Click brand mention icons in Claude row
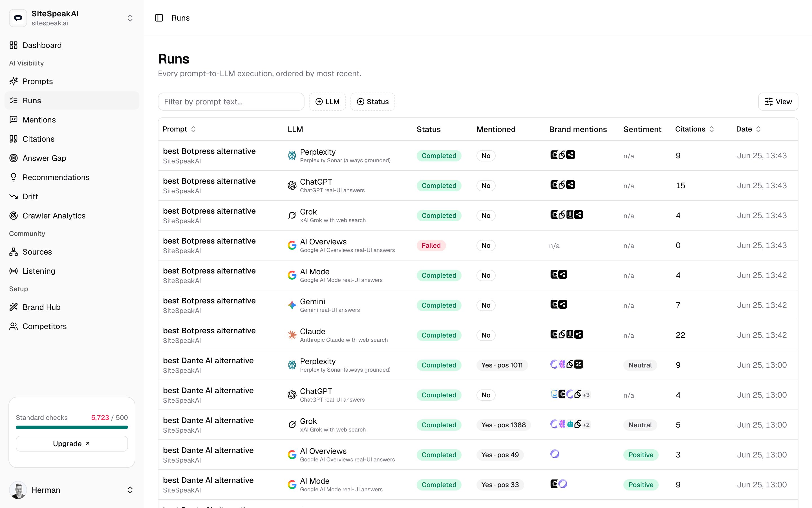The image size is (812, 508). (x=566, y=334)
